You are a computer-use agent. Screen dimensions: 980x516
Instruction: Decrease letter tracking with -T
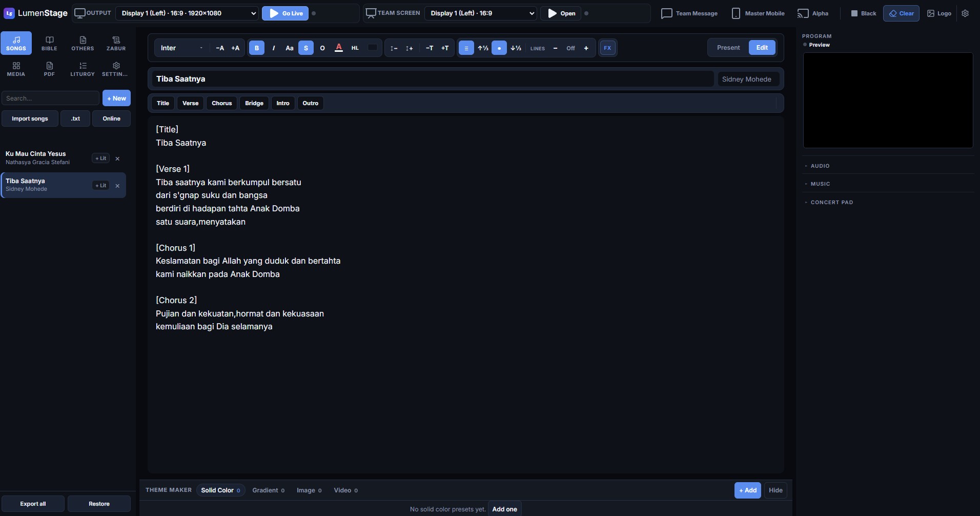click(x=430, y=48)
